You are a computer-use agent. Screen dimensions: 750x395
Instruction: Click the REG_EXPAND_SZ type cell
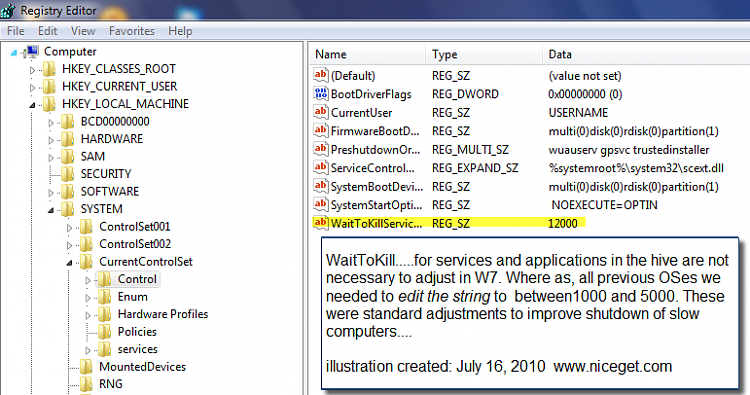pyautogui.click(x=475, y=168)
